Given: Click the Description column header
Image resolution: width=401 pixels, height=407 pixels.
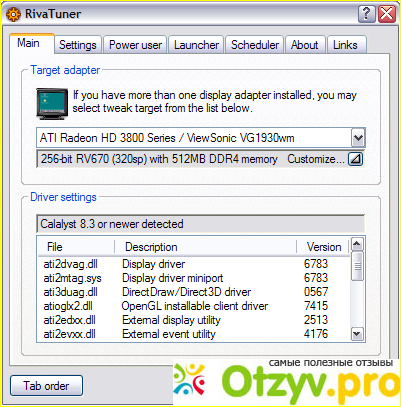Looking at the screenshot, I should click(206, 247).
